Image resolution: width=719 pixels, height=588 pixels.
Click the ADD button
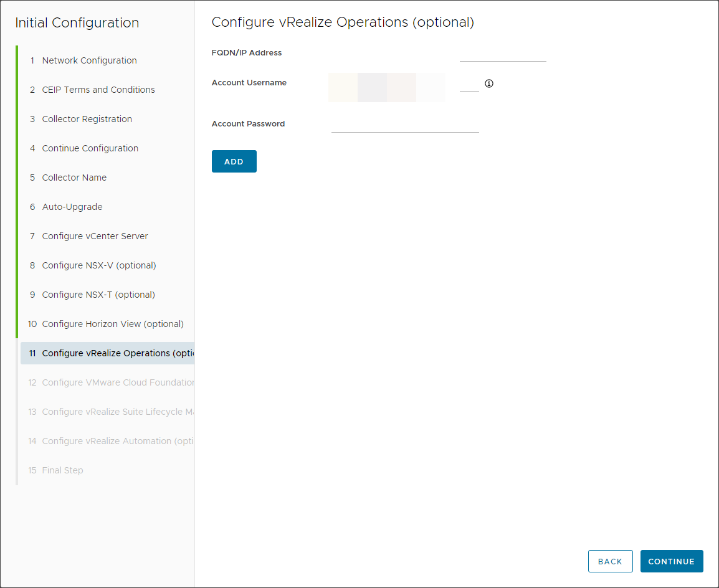click(x=234, y=161)
